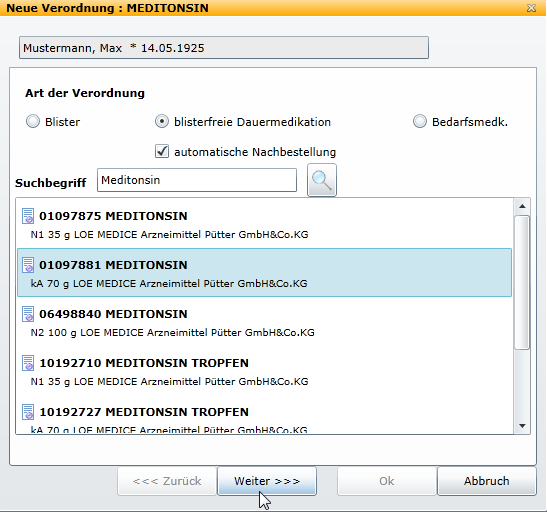
Task: Click the Abbruch button
Action: click(x=486, y=481)
